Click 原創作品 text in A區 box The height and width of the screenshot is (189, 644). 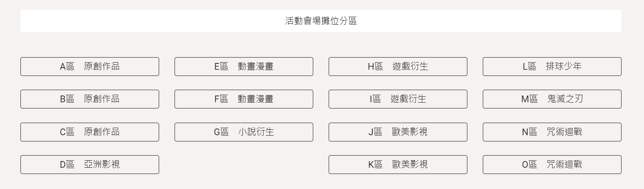102,66
